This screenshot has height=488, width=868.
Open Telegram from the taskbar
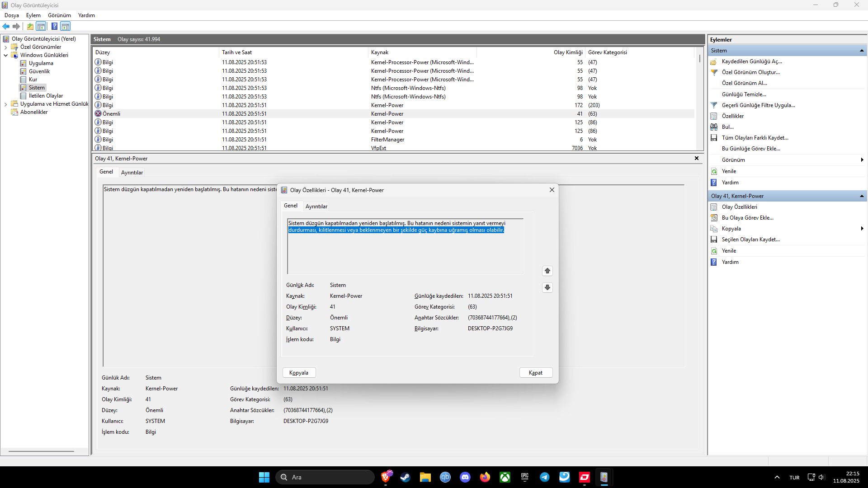tap(544, 477)
